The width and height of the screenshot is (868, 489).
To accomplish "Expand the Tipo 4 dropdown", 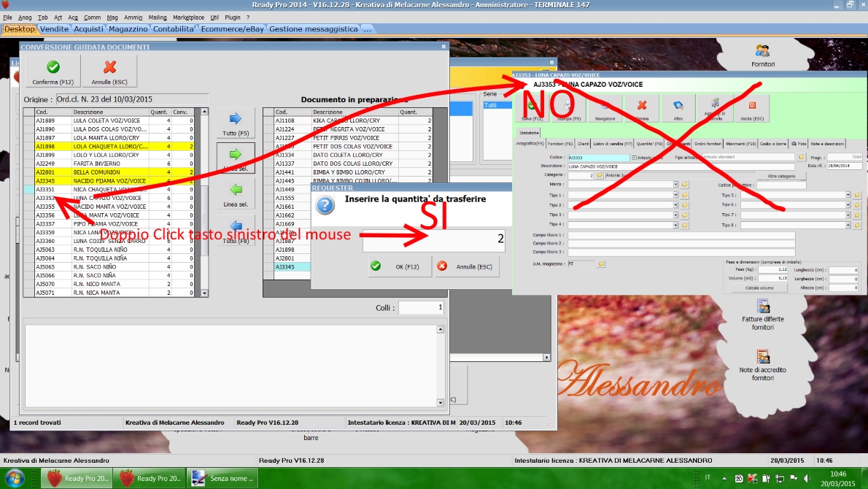I will click(675, 225).
